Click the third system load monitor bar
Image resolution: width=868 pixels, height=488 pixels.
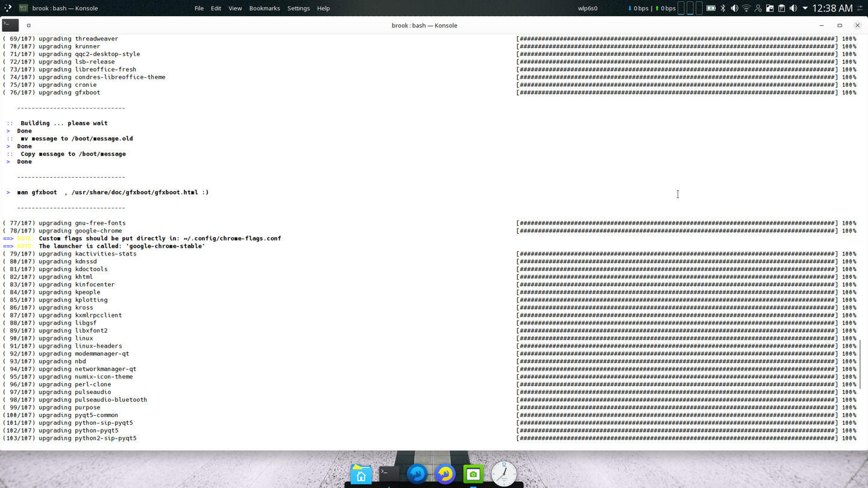click(699, 8)
